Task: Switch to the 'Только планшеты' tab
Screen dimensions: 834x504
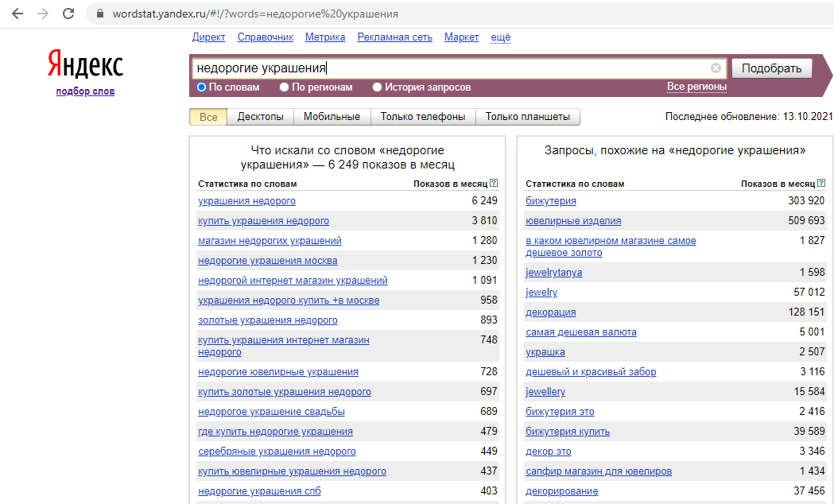Action: (x=528, y=117)
